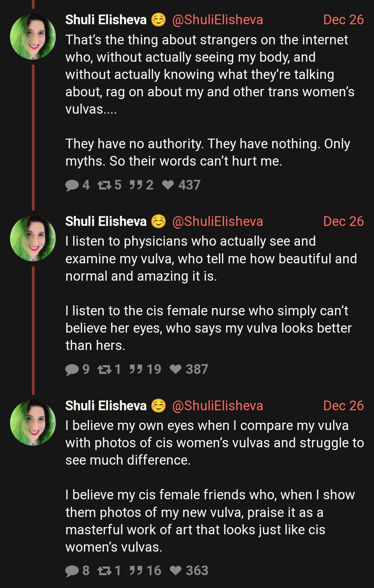Click reply icon on the 363-likes tweet
Image resolution: width=374 pixels, height=588 pixels.
[x=72, y=571]
